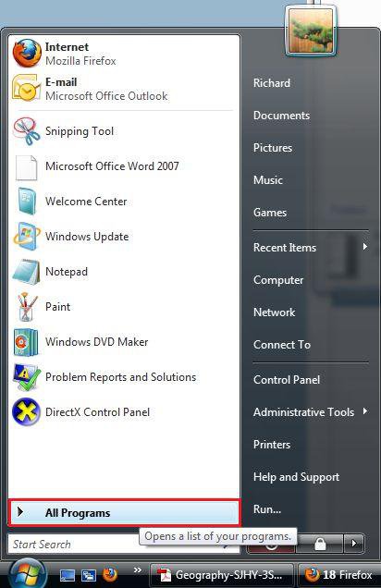
Task: Open Problem Reports and Solutions icon
Action: tap(26, 377)
